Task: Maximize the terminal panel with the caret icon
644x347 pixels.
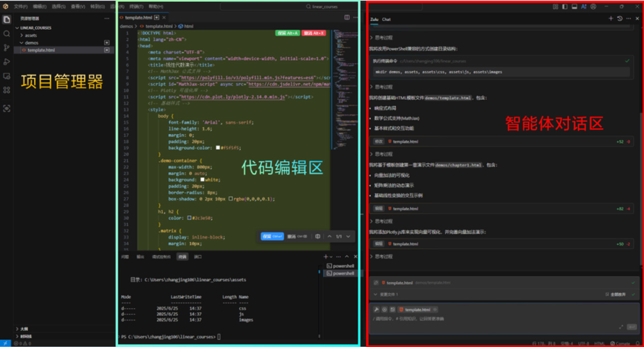Action: [346, 256]
